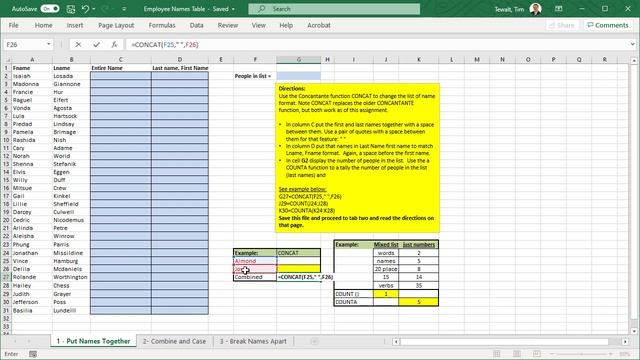This screenshot has height=360, width=640.
Task: Open the Insert ribbon tab
Action: pyautogui.click(x=75, y=25)
